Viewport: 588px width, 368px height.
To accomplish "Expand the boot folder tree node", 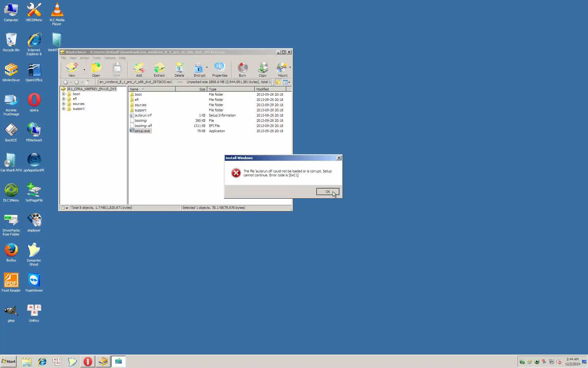I will [63, 94].
